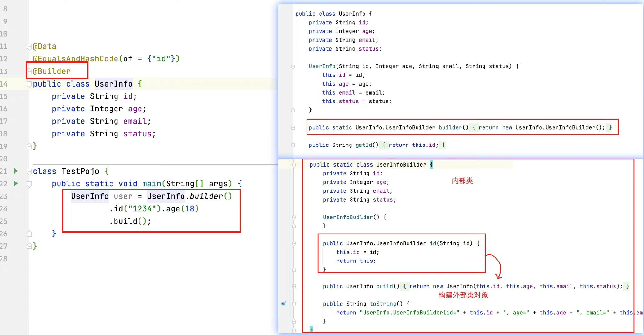
Task: Expand the collapsed builder() method
Action: (x=293, y=127)
